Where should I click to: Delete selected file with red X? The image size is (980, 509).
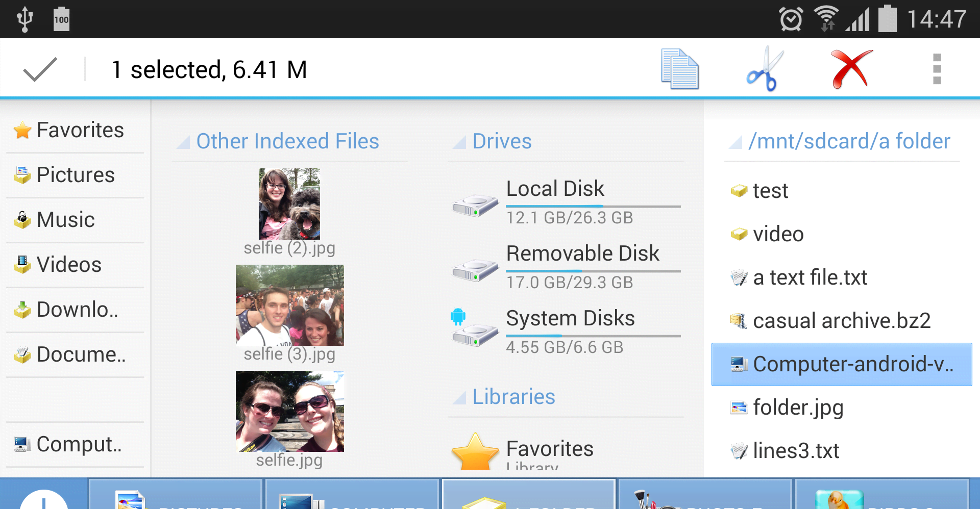[851, 69]
